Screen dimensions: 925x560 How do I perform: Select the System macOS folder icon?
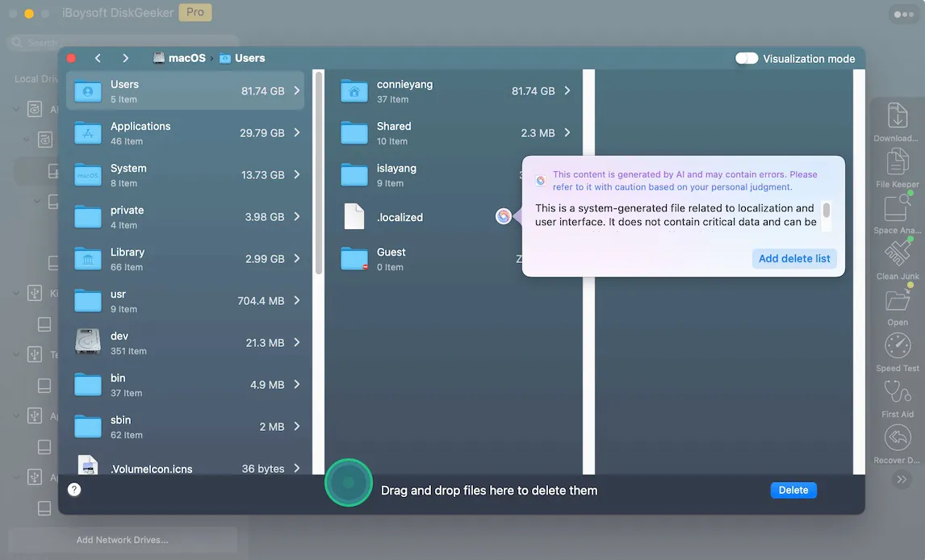pyautogui.click(x=88, y=175)
